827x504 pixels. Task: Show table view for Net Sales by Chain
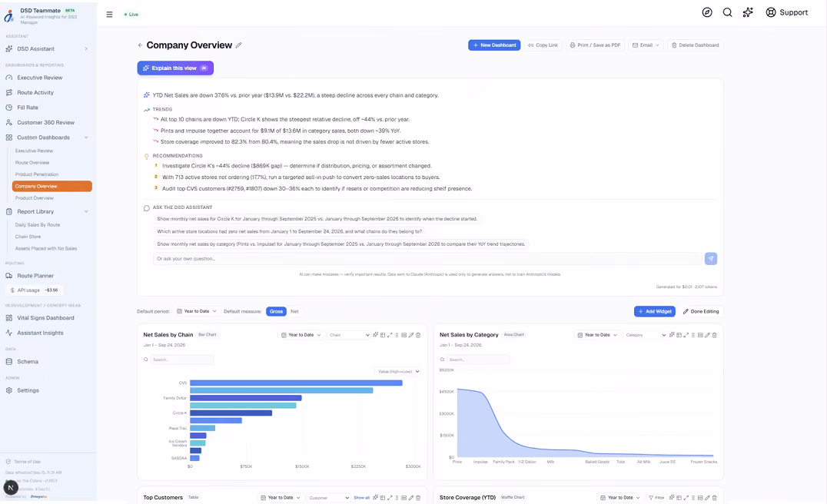[383, 335]
